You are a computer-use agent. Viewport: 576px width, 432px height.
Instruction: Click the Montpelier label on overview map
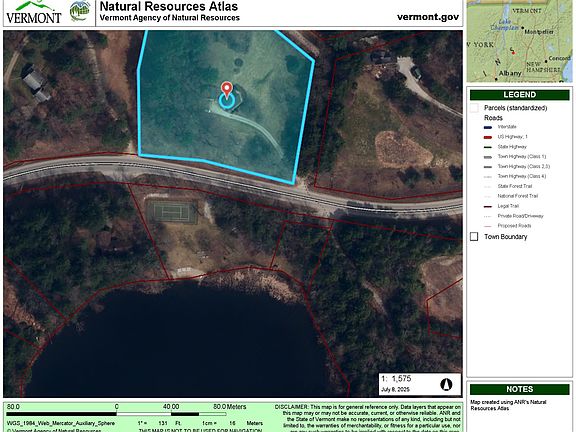coord(539,32)
